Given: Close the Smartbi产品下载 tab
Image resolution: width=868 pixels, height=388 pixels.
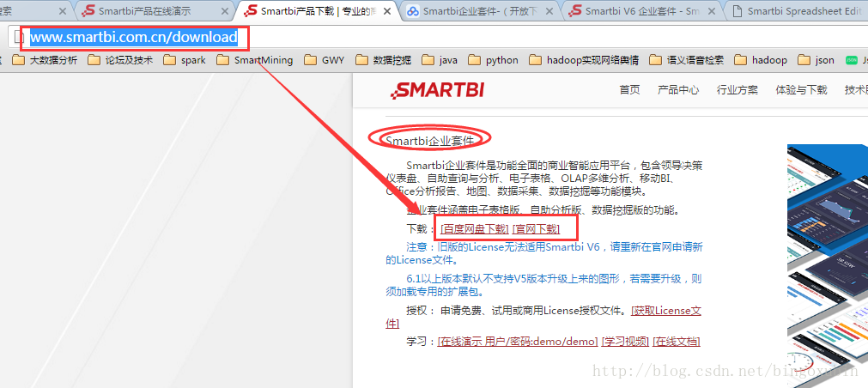Looking at the screenshot, I should (386, 11).
